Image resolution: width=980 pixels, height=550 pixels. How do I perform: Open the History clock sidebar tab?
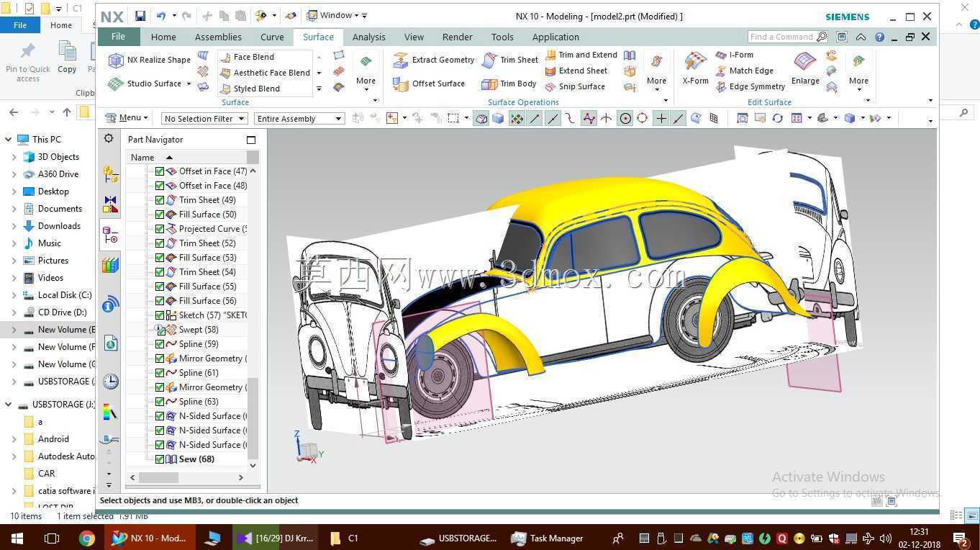110,381
